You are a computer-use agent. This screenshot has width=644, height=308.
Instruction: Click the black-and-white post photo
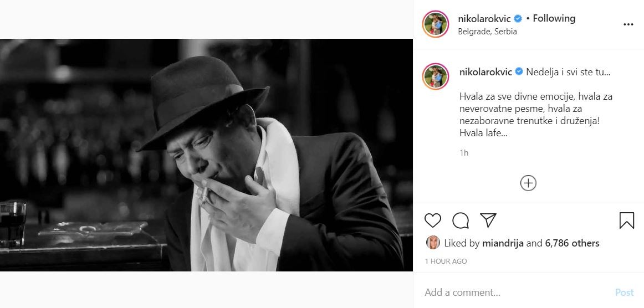pos(206,155)
